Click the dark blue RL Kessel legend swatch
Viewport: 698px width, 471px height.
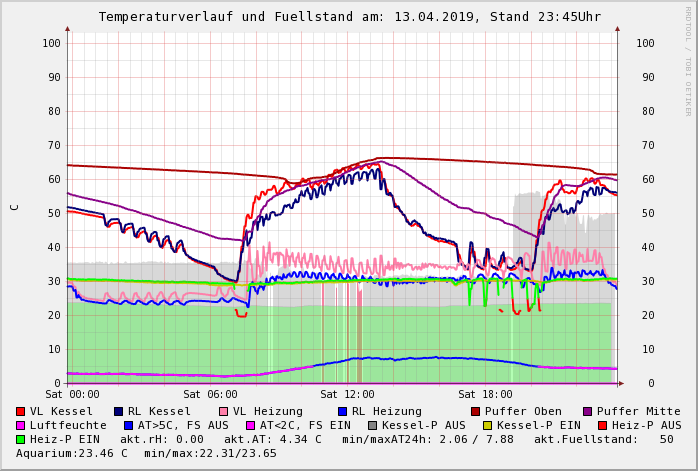119,411
